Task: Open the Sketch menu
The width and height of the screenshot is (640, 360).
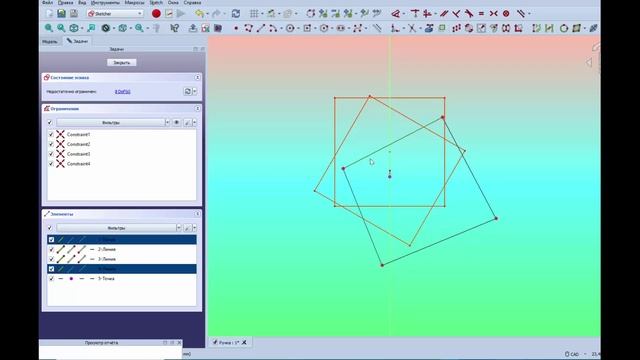Action: [x=156, y=2]
